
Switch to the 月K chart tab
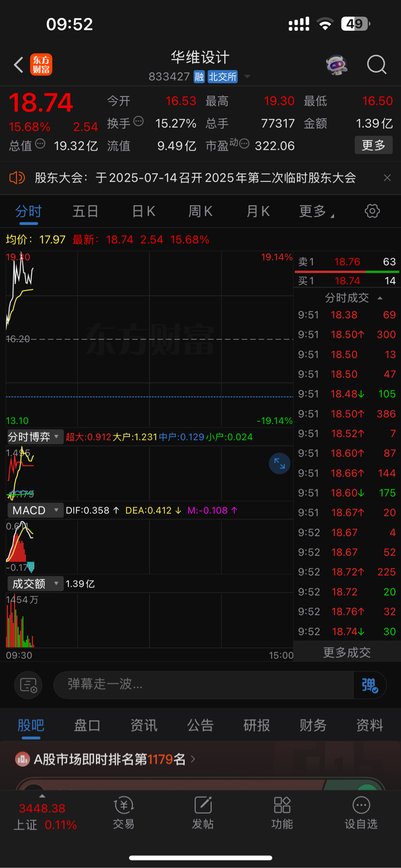pyautogui.click(x=258, y=211)
